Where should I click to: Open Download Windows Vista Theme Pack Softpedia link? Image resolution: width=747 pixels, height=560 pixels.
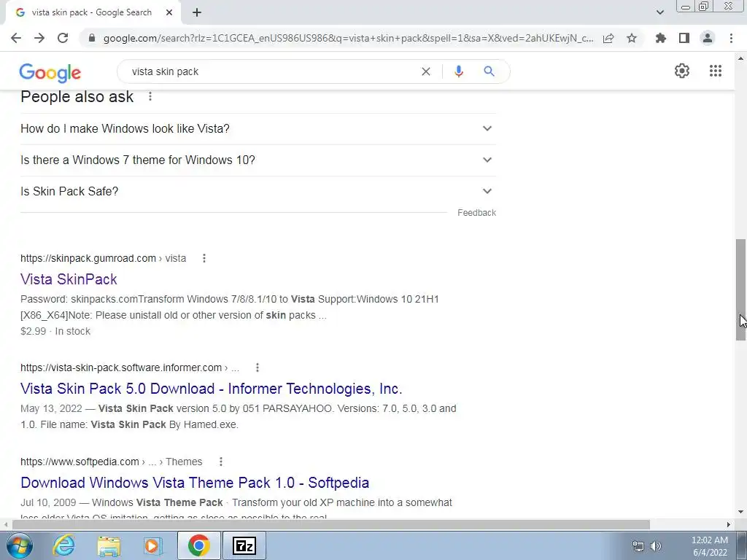[x=195, y=483]
